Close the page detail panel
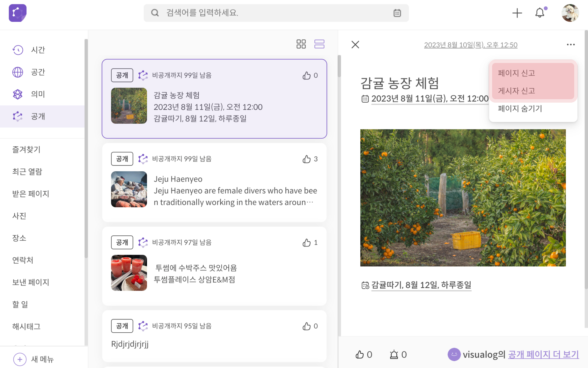 [355, 45]
